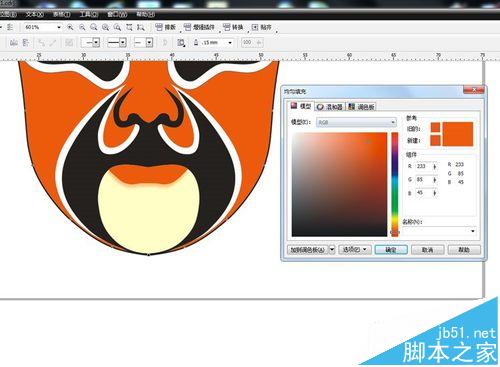500x367 pixels.
Task: Open the G component slider arrow
Action: click(435, 180)
